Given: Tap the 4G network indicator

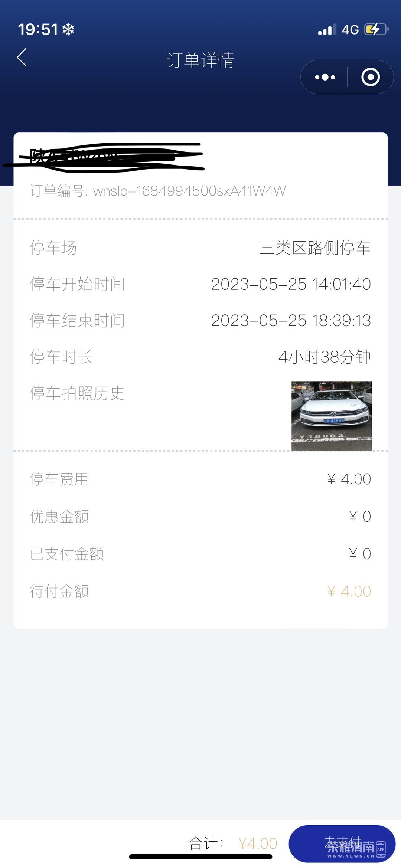Looking at the screenshot, I should [350, 30].
